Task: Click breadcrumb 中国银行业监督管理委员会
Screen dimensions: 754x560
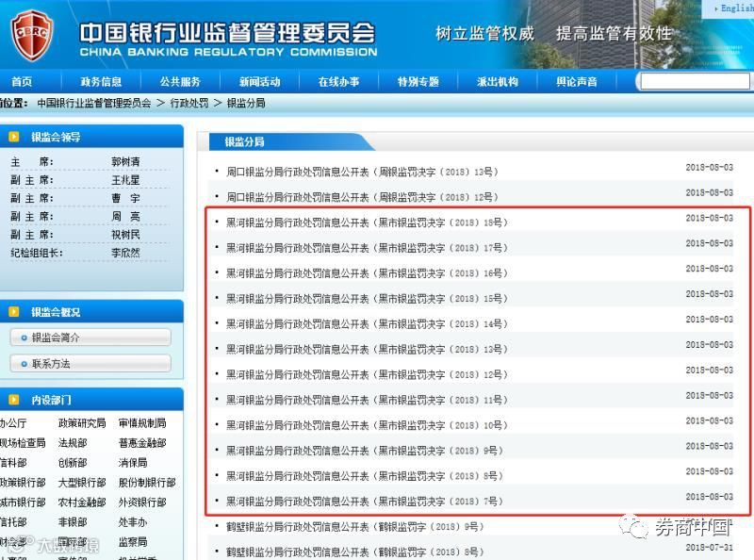Action: point(94,103)
